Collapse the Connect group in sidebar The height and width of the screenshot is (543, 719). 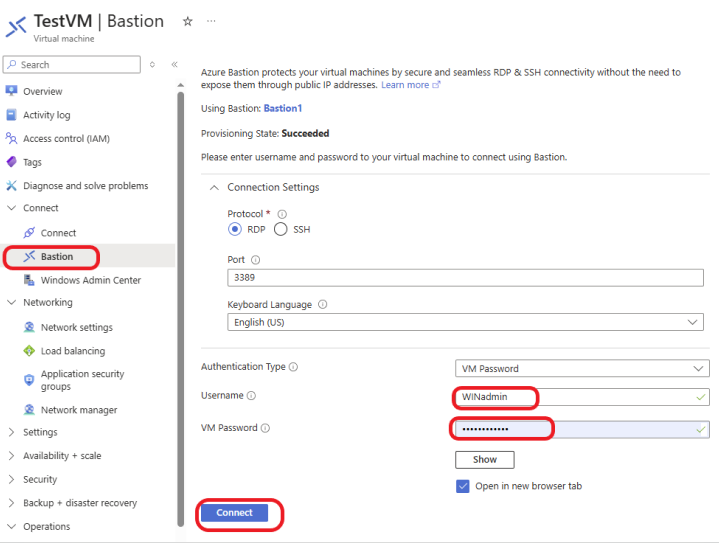pos(11,208)
